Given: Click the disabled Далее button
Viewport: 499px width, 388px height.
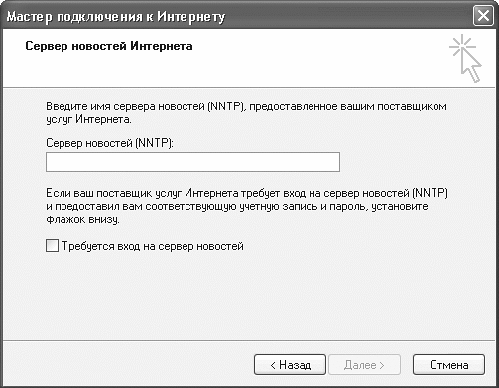Looking at the screenshot, I should pos(364,365).
